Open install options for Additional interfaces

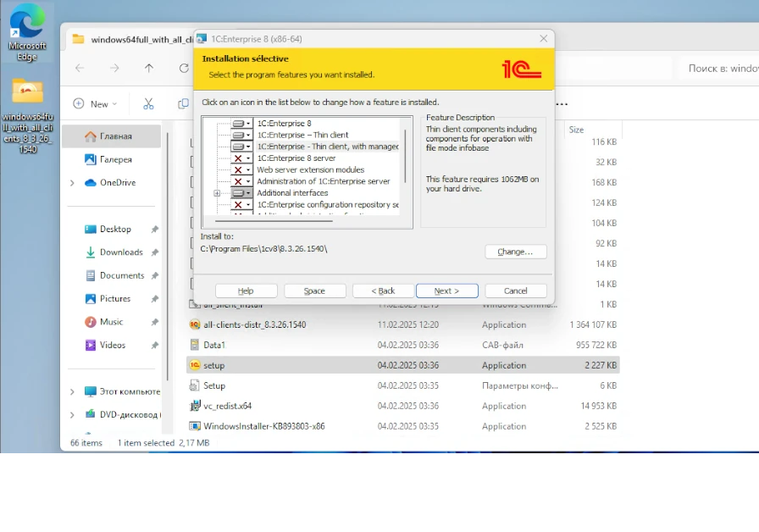coord(241,193)
